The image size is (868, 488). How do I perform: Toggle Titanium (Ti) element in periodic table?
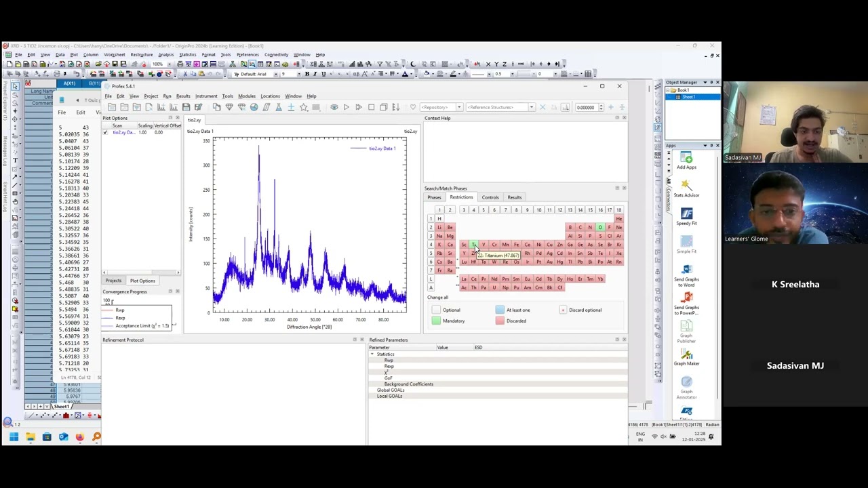(473, 245)
